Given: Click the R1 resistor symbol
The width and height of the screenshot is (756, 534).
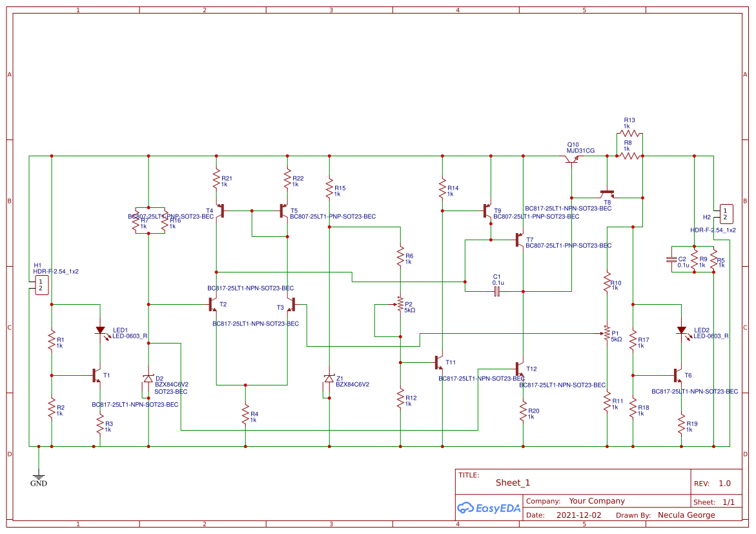Looking at the screenshot, I should [x=52, y=340].
